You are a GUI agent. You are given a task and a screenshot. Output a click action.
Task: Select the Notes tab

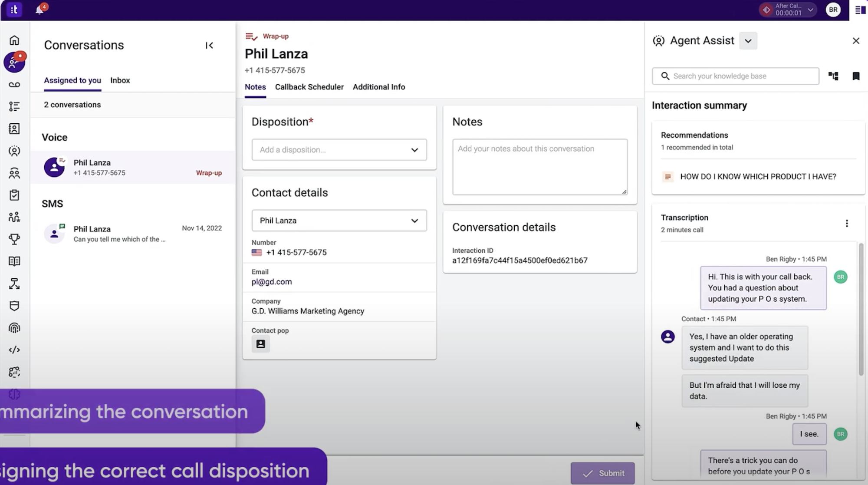[255, 87]
